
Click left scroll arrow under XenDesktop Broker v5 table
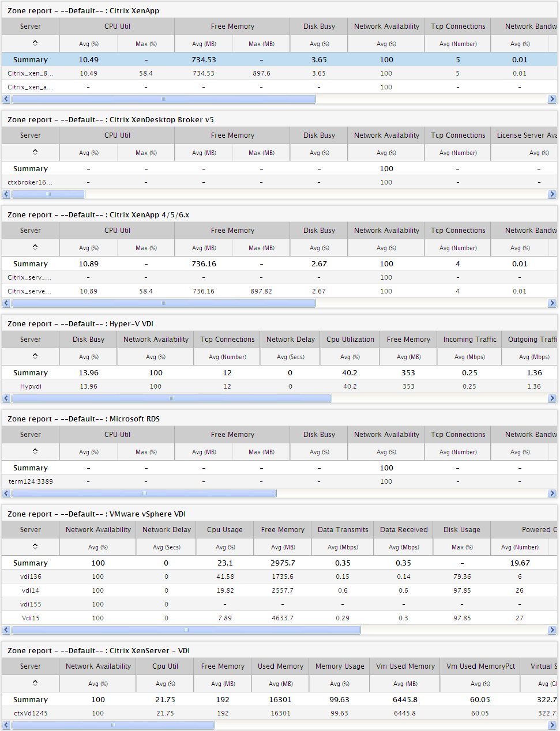[7, 194]
